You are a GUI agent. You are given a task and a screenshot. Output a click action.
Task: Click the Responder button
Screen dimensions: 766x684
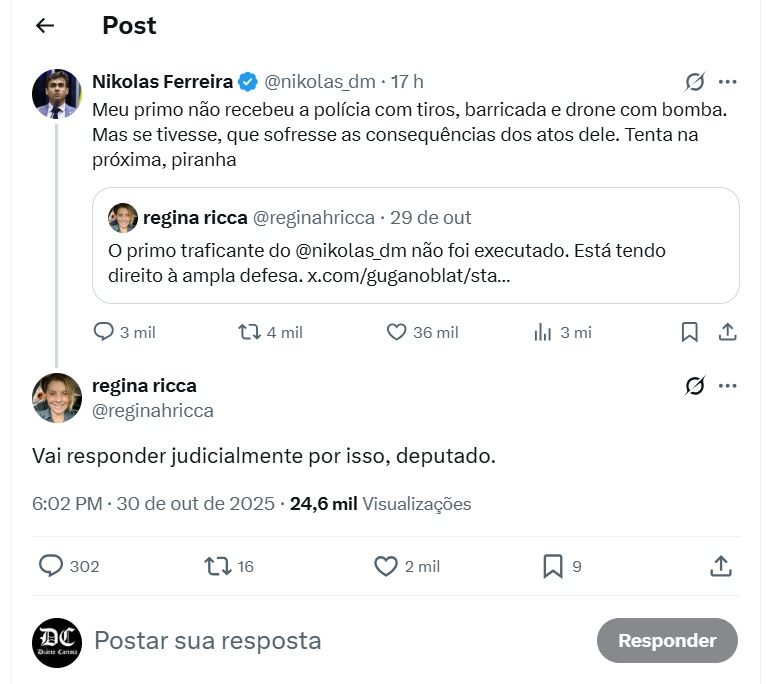point(667,641)
